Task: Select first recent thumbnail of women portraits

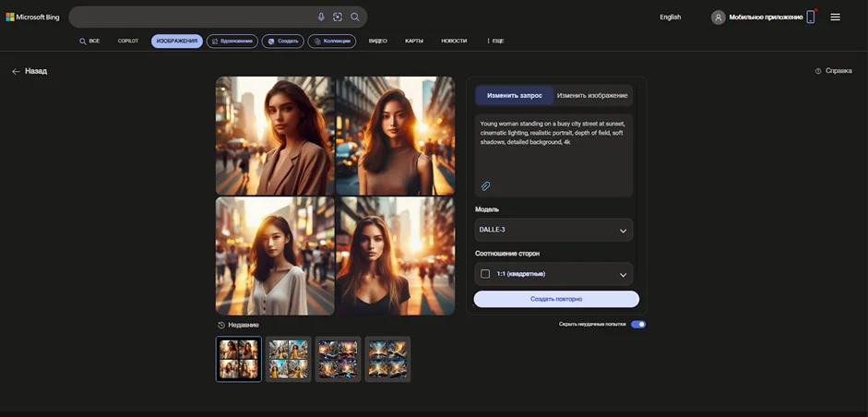Action: 239,359
